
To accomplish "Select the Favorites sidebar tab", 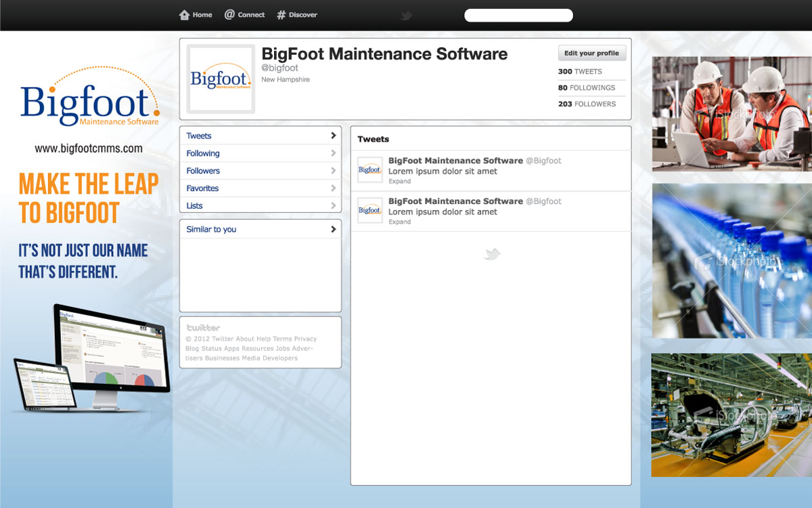I will coord(261,188).
